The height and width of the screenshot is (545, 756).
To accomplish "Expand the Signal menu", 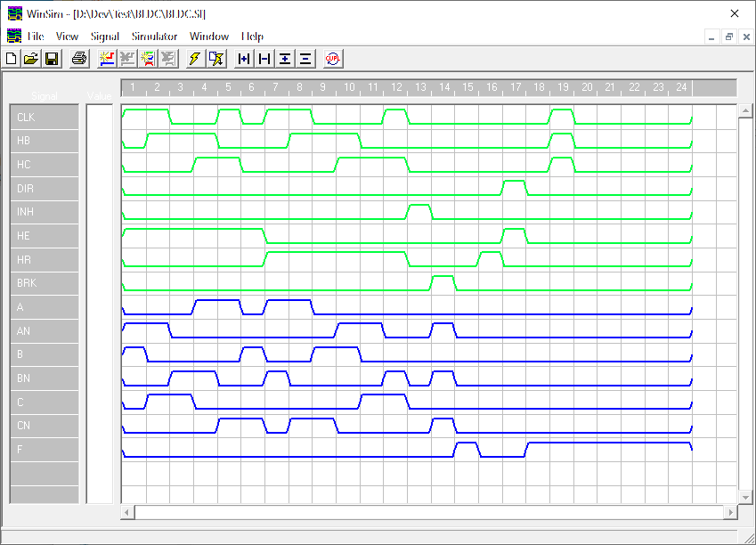I will (x=104, y=37).
